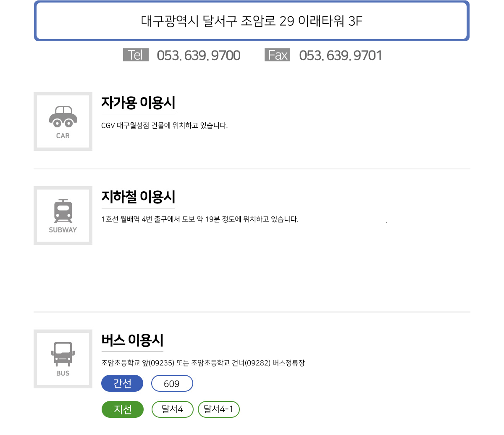Viewport: 504px width, 435px height.
Task: Click the green 지선 badge
Action: tap(123, 409)
